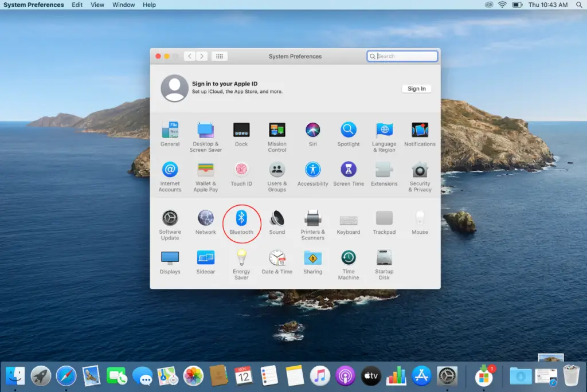Open Launchpad from the Dock
Image resolution: width=587 pixels, height=392 pixels.
pos(41,375)
